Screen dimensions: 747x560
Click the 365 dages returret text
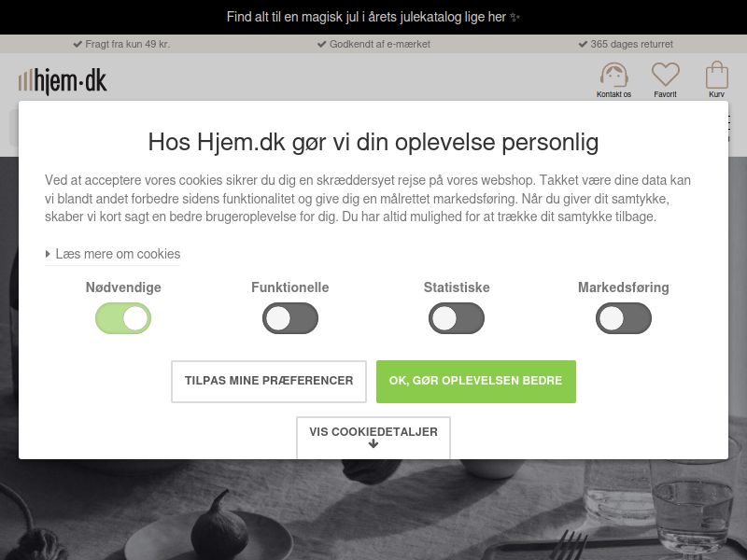click(x=632, y=44)
